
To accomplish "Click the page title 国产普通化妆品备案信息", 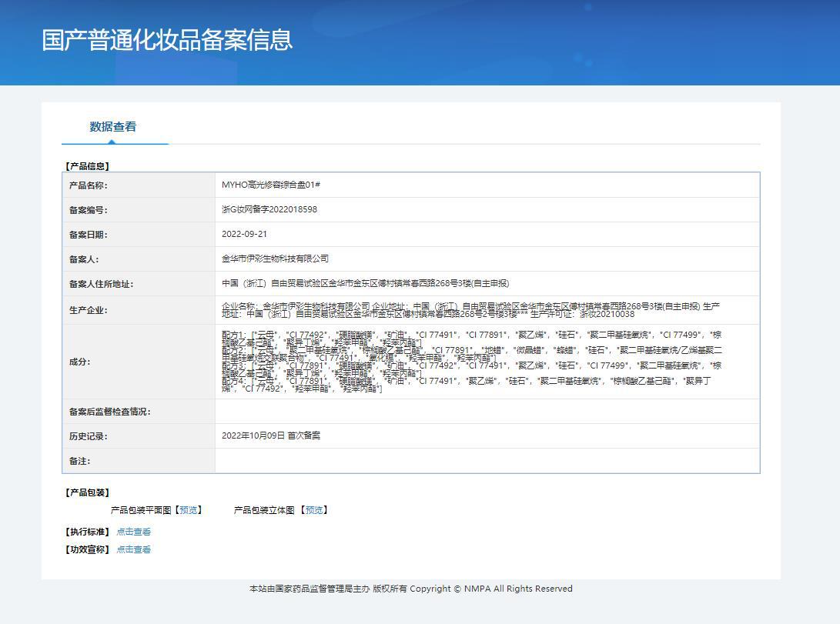I will 167,40.
